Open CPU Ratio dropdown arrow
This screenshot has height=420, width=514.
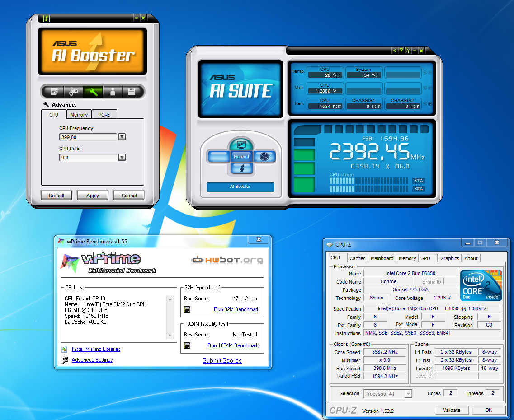[x=122, y=157]
